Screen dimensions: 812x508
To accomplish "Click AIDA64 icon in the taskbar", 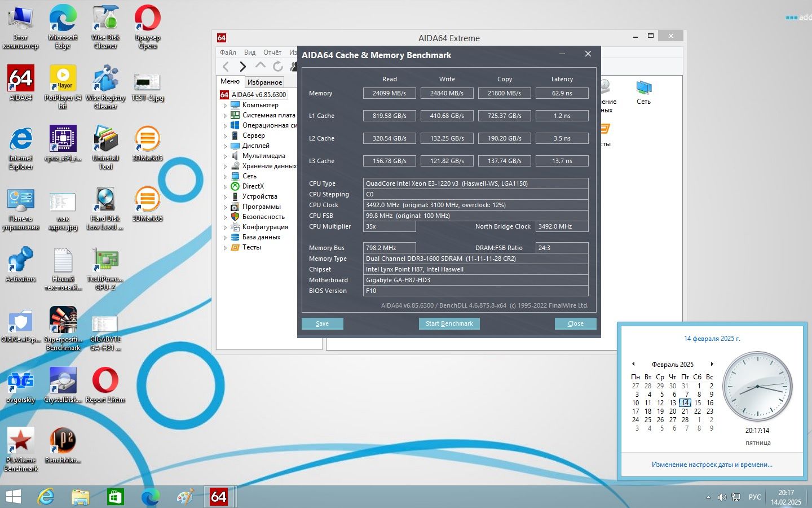I will pyautogui.click(x=218, y=497).
